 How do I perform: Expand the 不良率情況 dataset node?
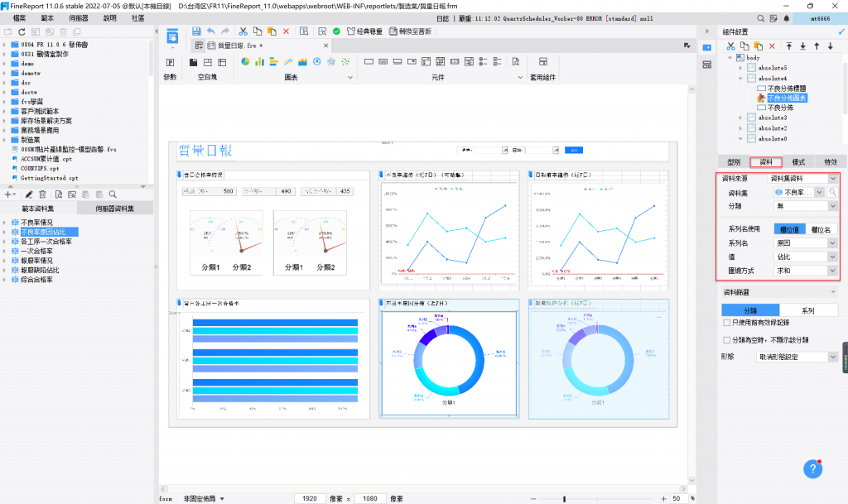(4, 223)
